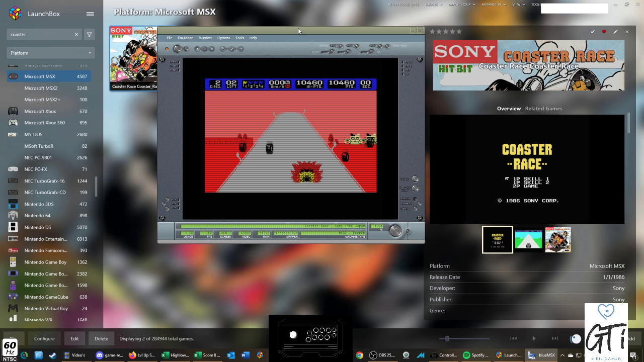644x362 pixels.
Task: Expand the Platform dropdown in sidebar
Action: tap(50, 53)
